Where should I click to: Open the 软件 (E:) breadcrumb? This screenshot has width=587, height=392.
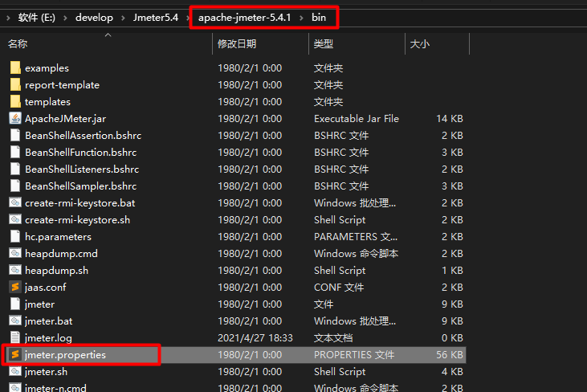coord(37,18)
